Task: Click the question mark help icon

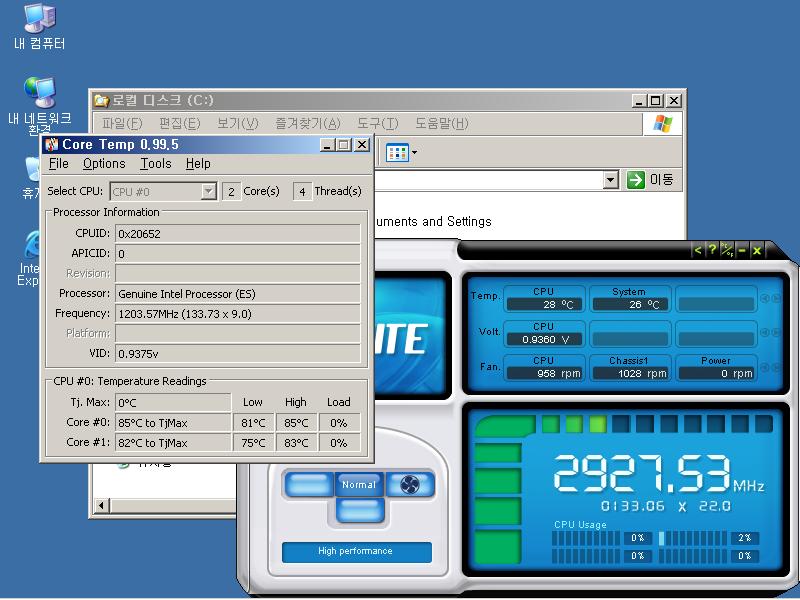Action: click(712, 251)
